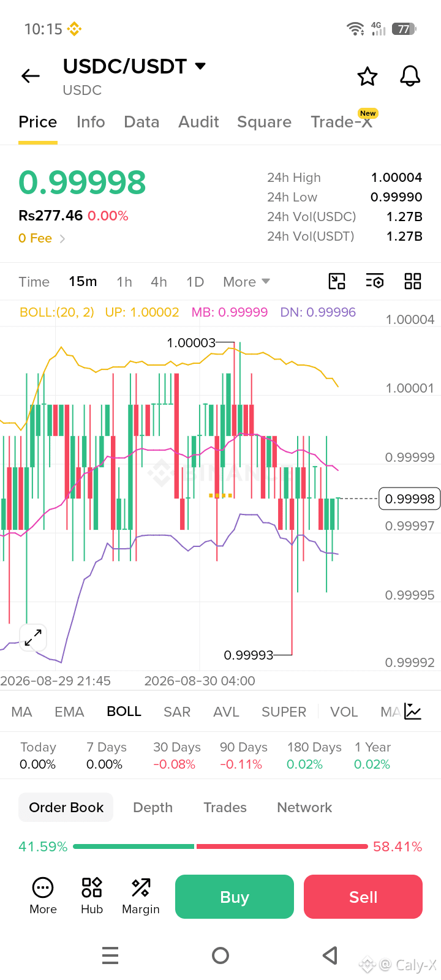Open the Order Book tab
441x980 pixels.
tap(66, 807)
